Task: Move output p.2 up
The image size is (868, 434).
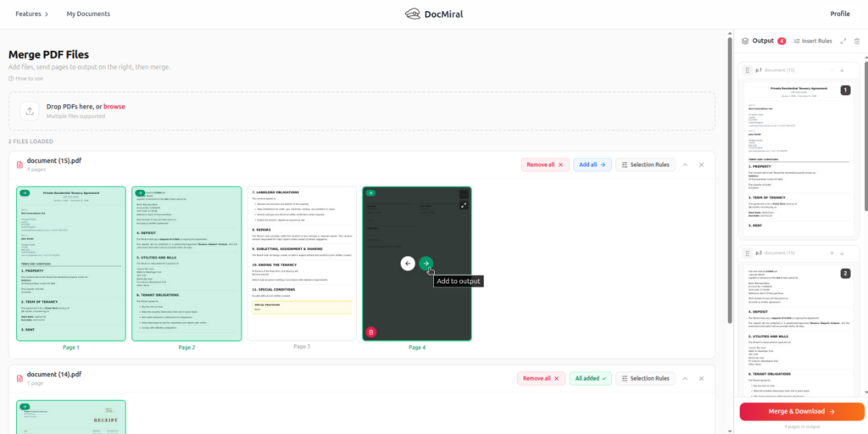Action: click(x=832, y=253)
